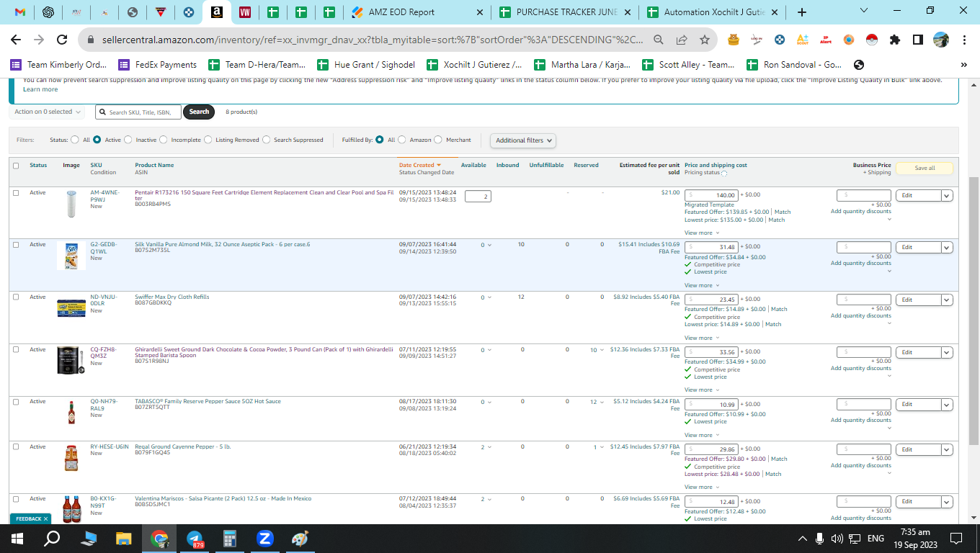
Task: Toggle the Chrome side panel icon
Action: click(918, 40)
